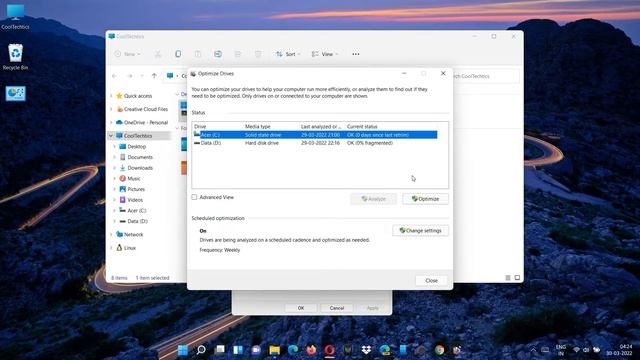Select CoolTechtics desktop computer icon
640x360 pixels.
click(x=15, y=17)
